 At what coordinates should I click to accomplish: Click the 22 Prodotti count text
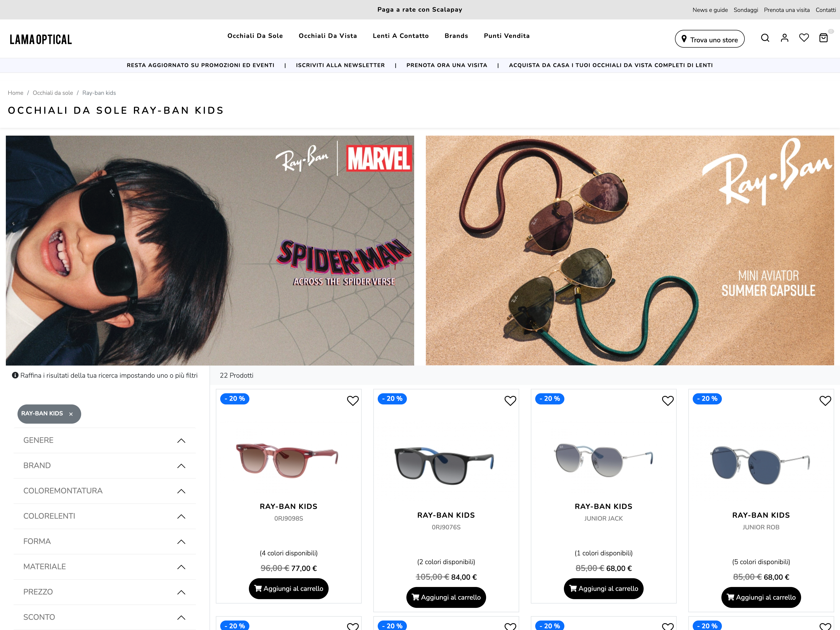pos(236,375)
